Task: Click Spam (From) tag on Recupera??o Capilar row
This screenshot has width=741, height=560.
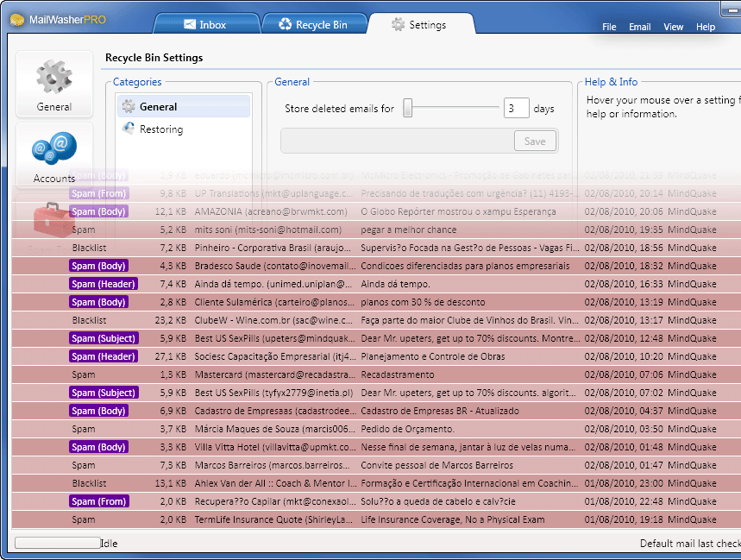Action: tap(99, 501)
